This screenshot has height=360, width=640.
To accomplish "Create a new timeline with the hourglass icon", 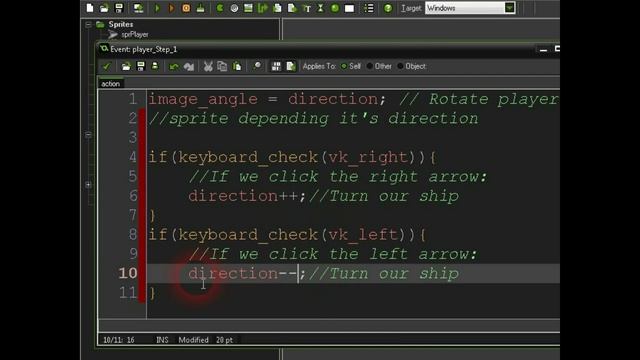I will (x=321, y=8).
